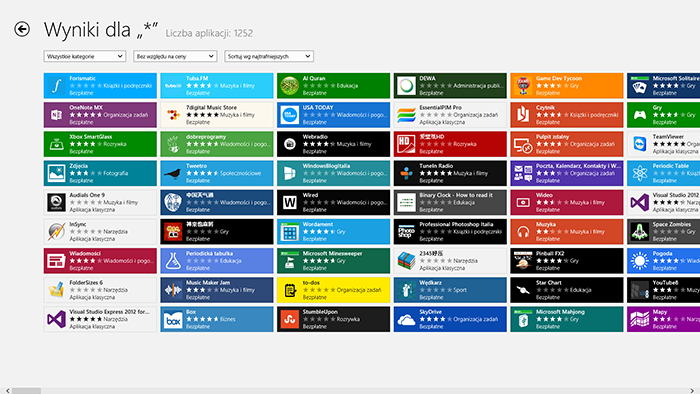The height and width of the screenshot is (394, 700).
Task: Click the Tweetro bird icon
Action: click(173, 173)
